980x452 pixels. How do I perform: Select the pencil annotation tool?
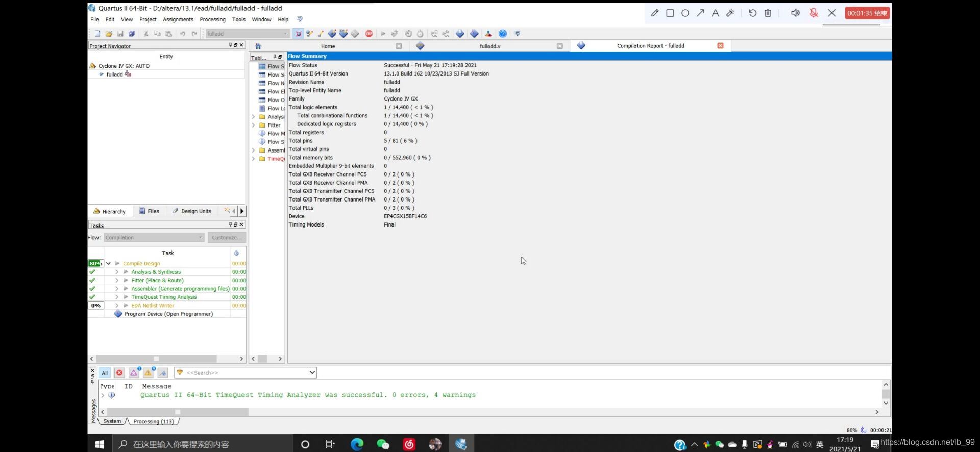coord(655,13)
